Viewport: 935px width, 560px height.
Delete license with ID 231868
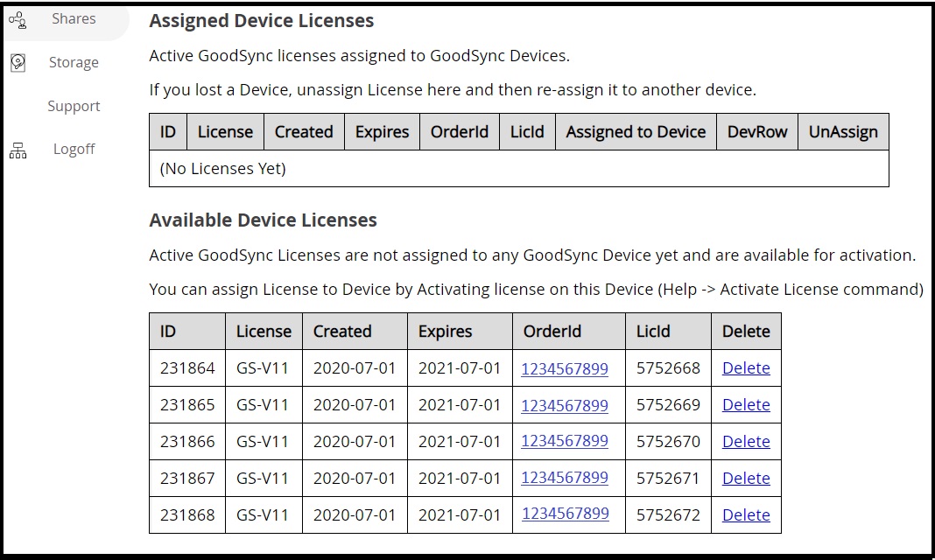pyautogui.click(x=746, y=515)
